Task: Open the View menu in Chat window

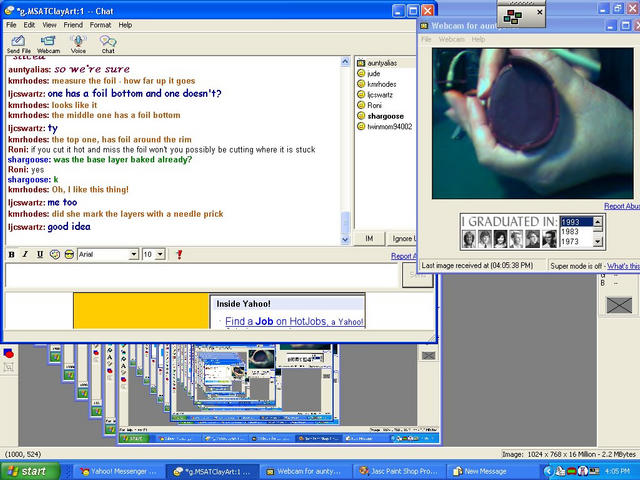Action: (x=49, y=25)
